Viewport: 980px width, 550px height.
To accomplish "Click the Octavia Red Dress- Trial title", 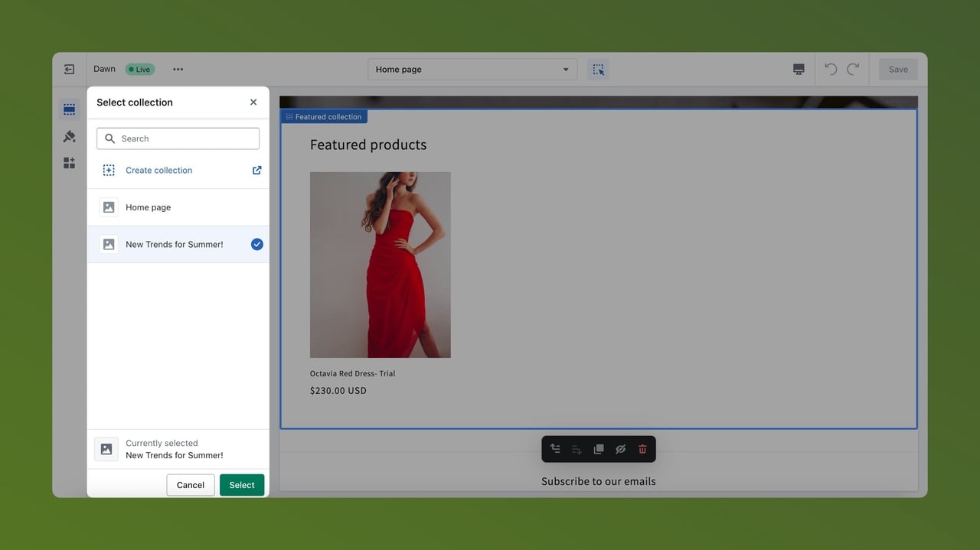I will [352, 373].
